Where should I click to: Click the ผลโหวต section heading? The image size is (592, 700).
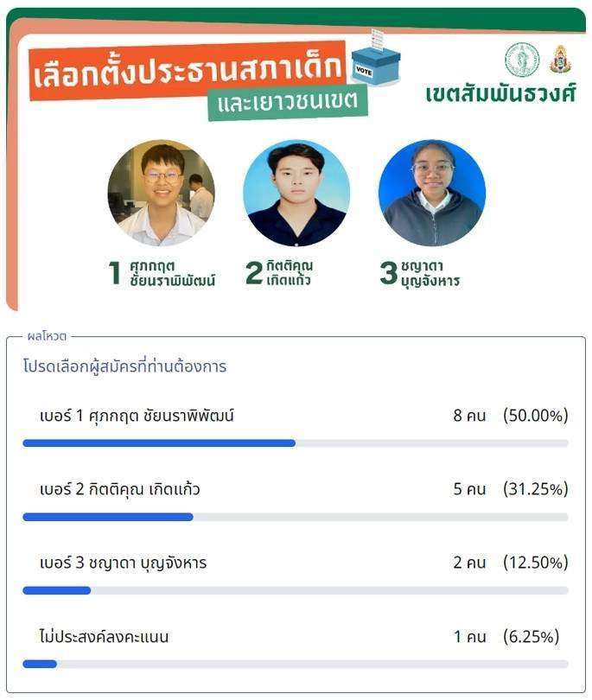click(47, 336)
